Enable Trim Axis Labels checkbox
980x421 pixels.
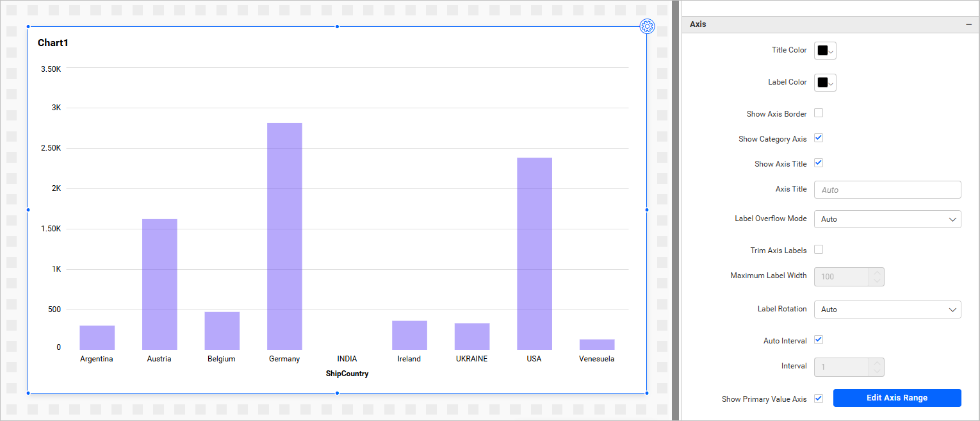coord(819,250)
